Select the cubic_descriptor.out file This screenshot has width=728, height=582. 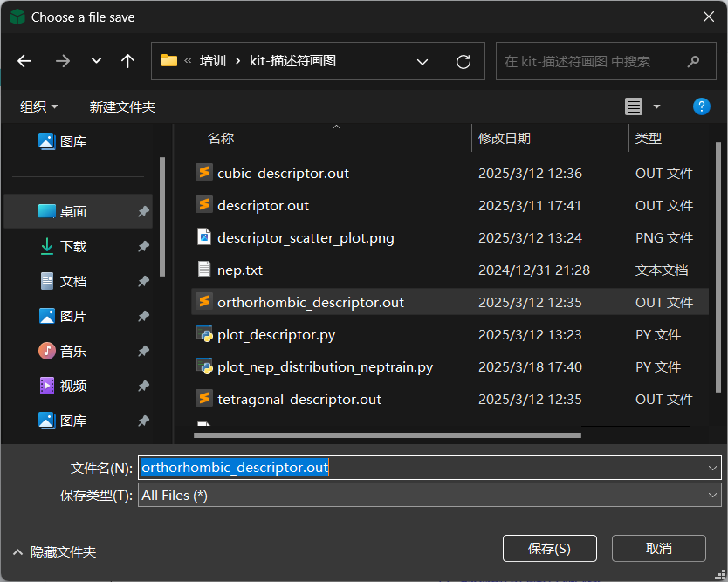[283, 173]
